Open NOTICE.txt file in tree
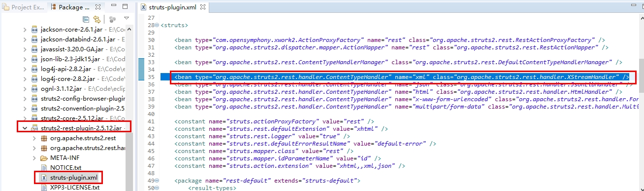Viewport: 644px width, 191px height. 65,167
